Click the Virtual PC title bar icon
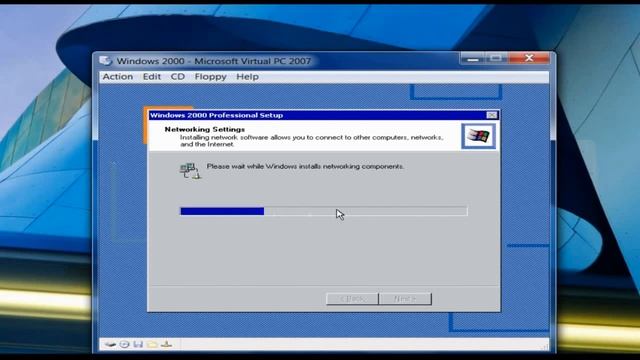Viewport: 640px width, 360px height. pos(106,61)
